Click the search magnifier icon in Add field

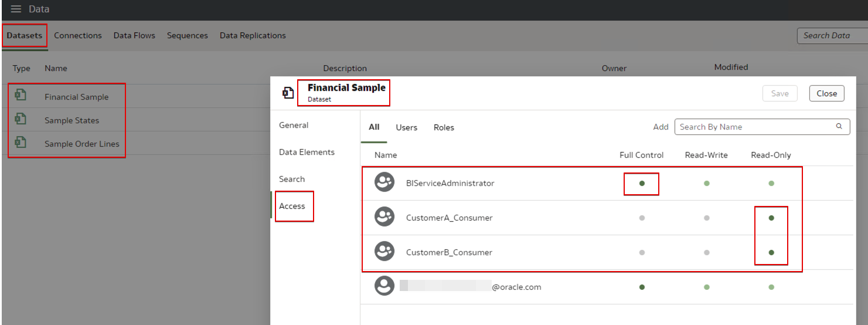point(839,126)
